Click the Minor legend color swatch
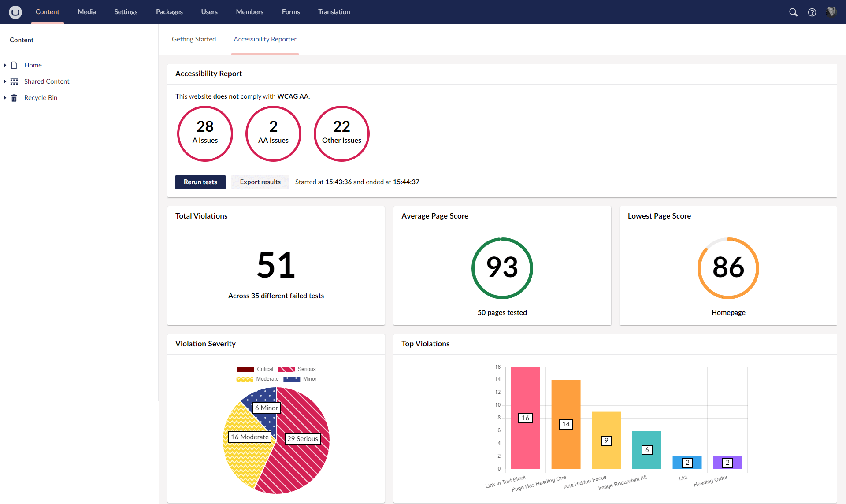846x504 pixels. [292, 379]
